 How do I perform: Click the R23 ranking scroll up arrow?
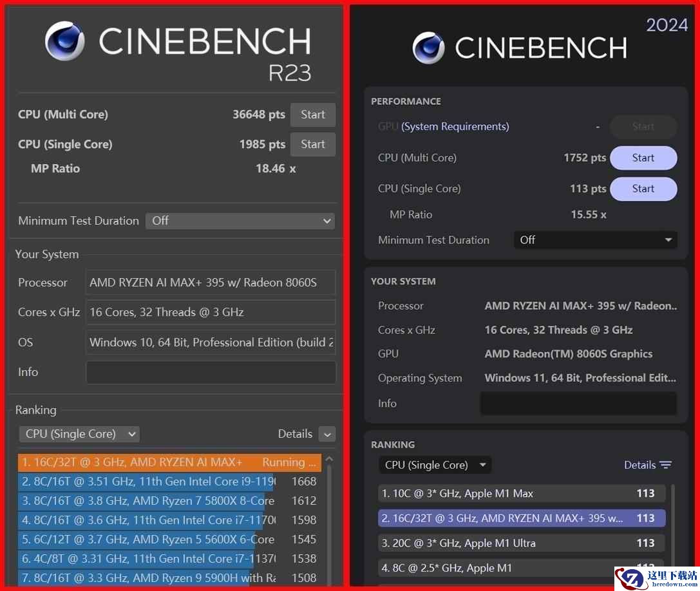pyautogui.click(x=330, y=459)
